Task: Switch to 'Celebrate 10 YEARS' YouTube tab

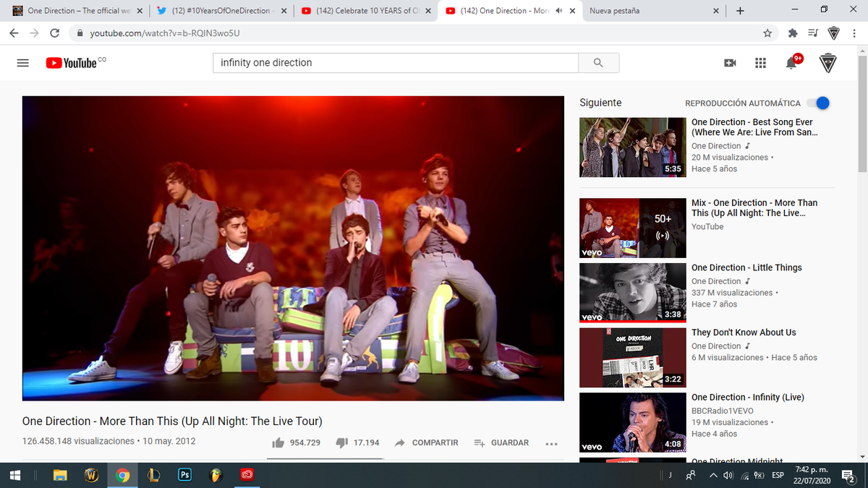Action: tap(366, 11)
